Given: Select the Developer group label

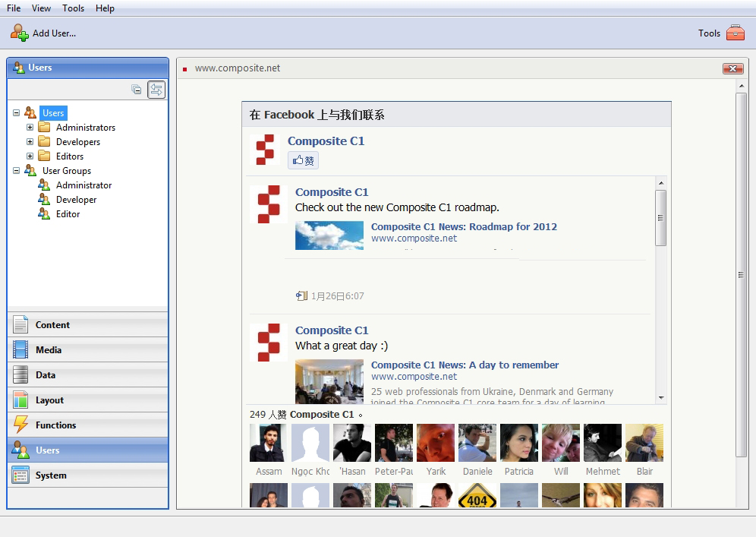Looking at the screenshot, I should tap(76, 200).
